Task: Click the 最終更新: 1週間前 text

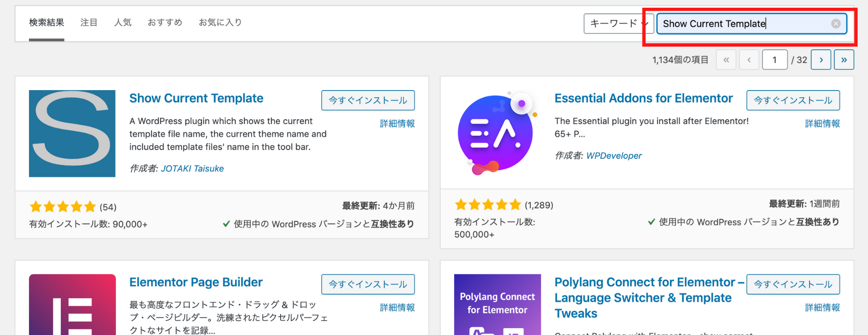Action: click(804, 204)
